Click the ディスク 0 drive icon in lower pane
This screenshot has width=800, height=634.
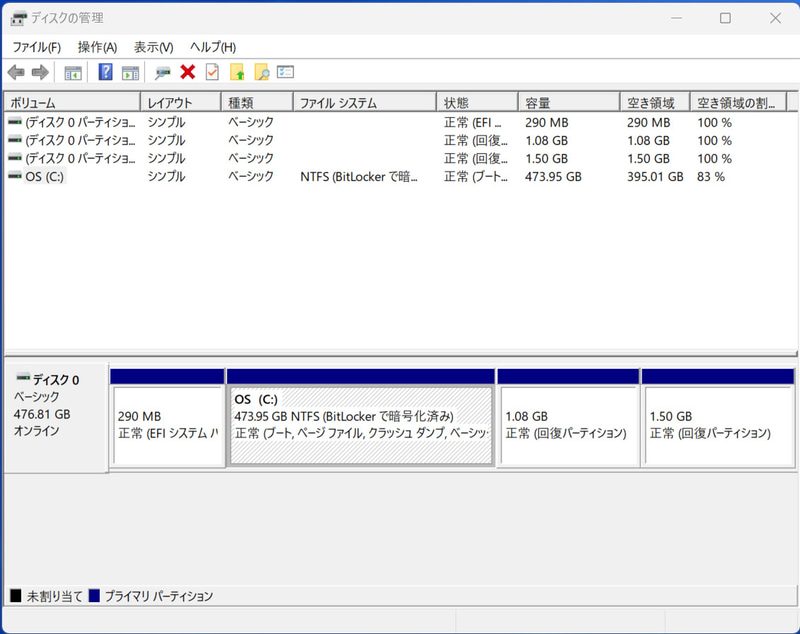tap(23, 378)
